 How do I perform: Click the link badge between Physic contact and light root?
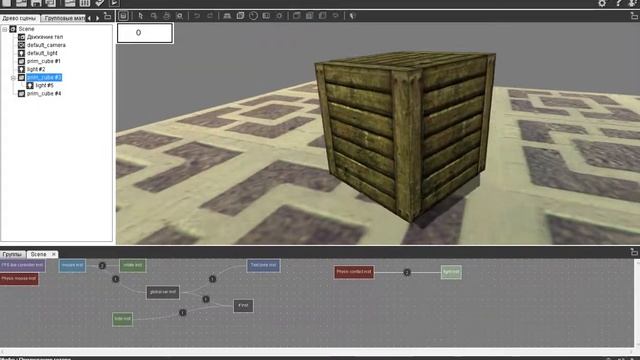(407, 272)
